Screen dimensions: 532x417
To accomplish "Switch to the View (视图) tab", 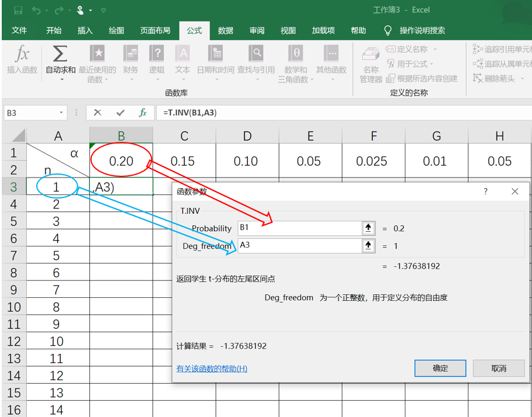I will pyautogui.click(x=288, y=30).
